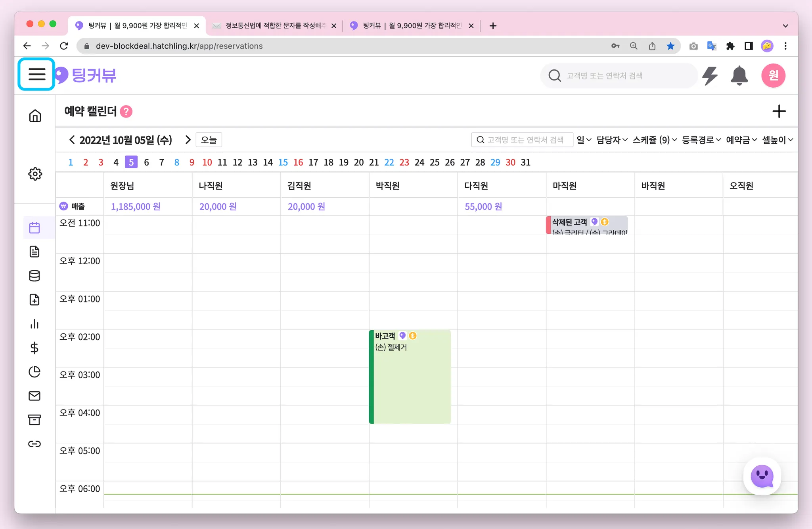Open settings via the sidebar gear icon
The width and height of the screenshot is (812, 529).
(35, 173)
